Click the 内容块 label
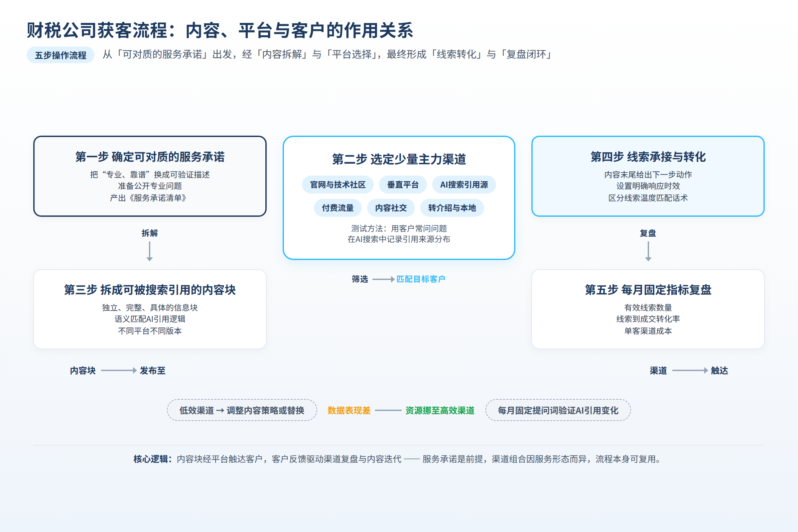This screenshot has width=798, height=532. (83, 370)
